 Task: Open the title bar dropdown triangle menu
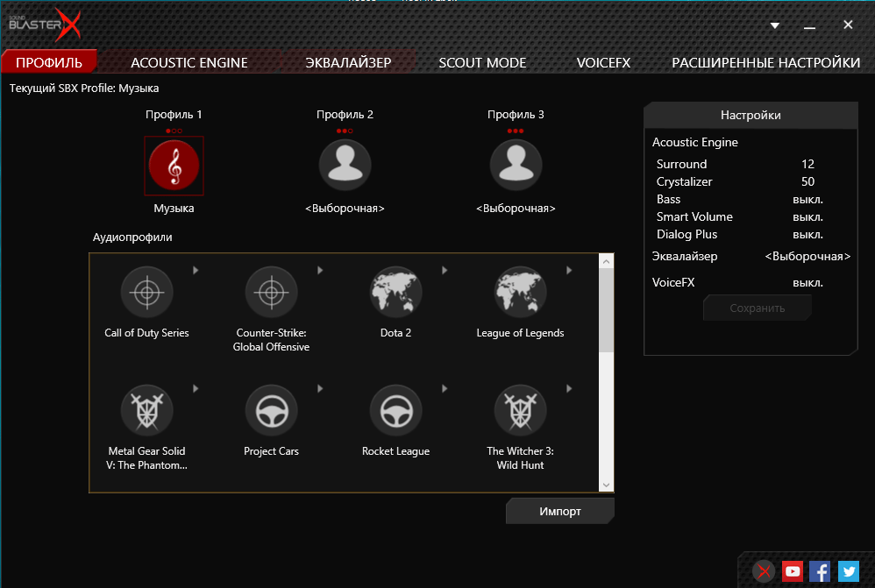(774, 25)
